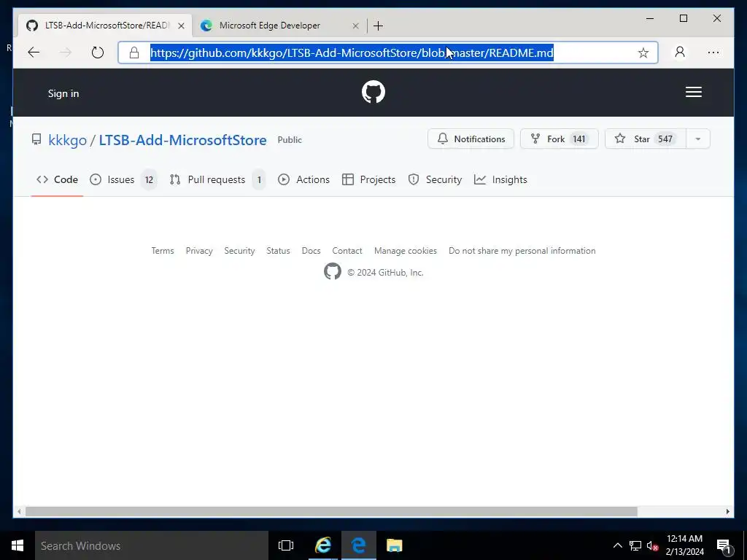Click the GitHub Octocat logo in header
The width and height of the screenshot is (747, 560).
coord(373,92)
